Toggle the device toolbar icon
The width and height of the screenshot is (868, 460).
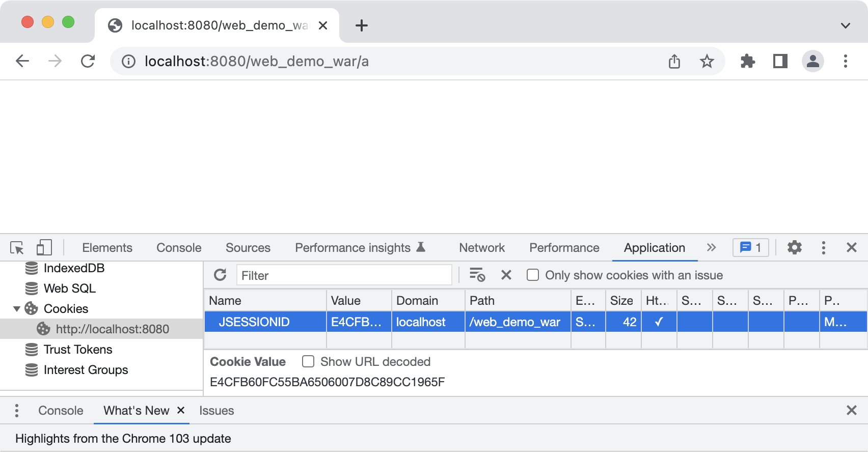click(x=44, y=248)
